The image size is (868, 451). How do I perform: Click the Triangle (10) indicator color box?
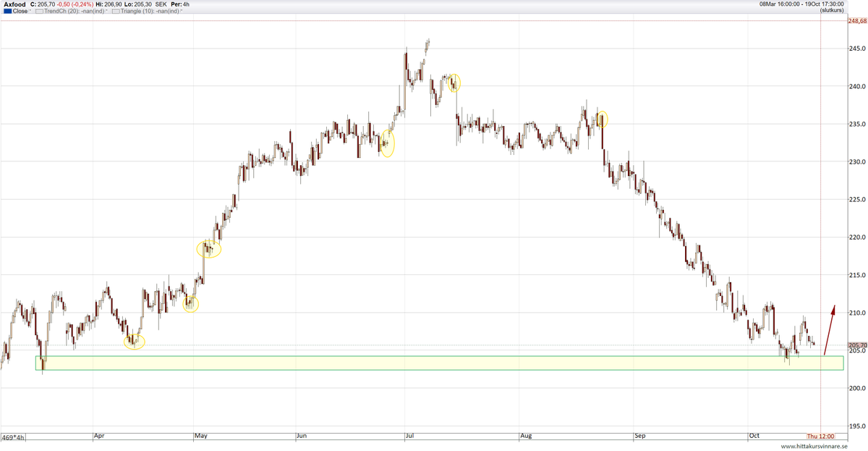click(x=116, y=12)
